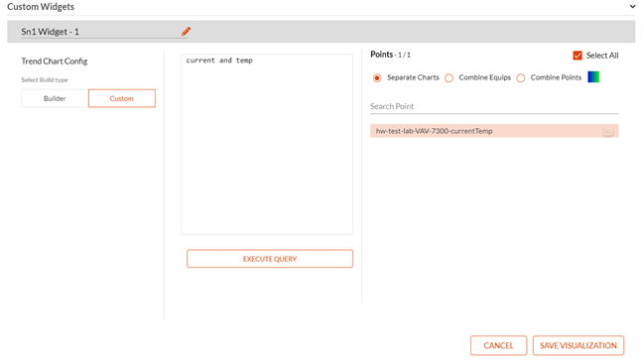
Task: Run the query with Execute Query
Action: click(270, 259)
